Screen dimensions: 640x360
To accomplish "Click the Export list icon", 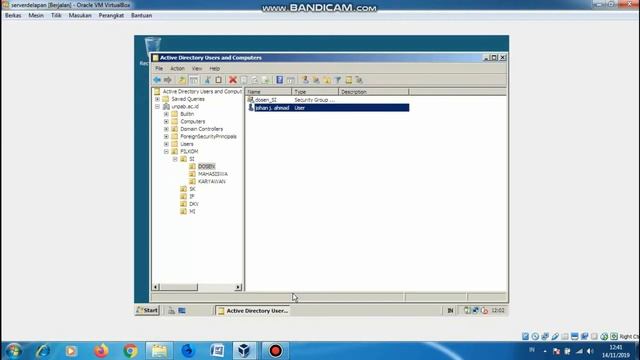I will [265, 80].
